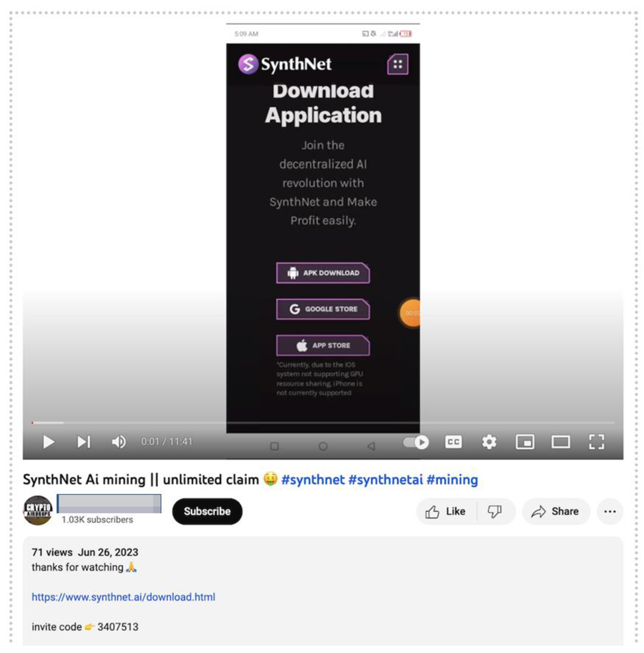This screenshot has height=653, width=644.
Task: Activate miniplayer mode
Action: tap(525, 442)
